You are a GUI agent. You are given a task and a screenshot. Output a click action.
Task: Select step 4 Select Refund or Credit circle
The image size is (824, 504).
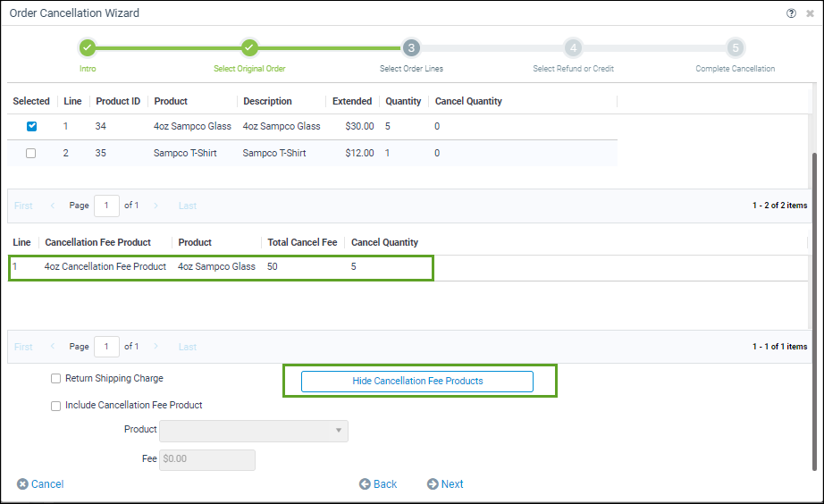574,48
